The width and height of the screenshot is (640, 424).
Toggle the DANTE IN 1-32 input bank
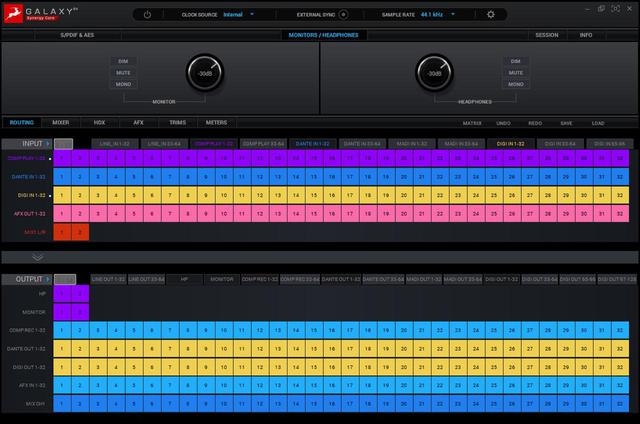pyautogui.click(x=313, y=144)
